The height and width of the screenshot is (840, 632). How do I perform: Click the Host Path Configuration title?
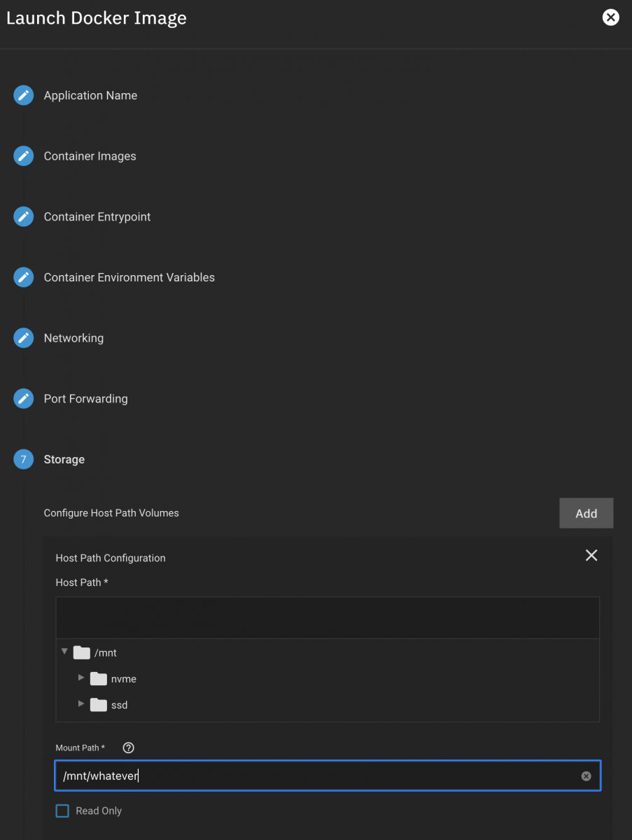111,558
